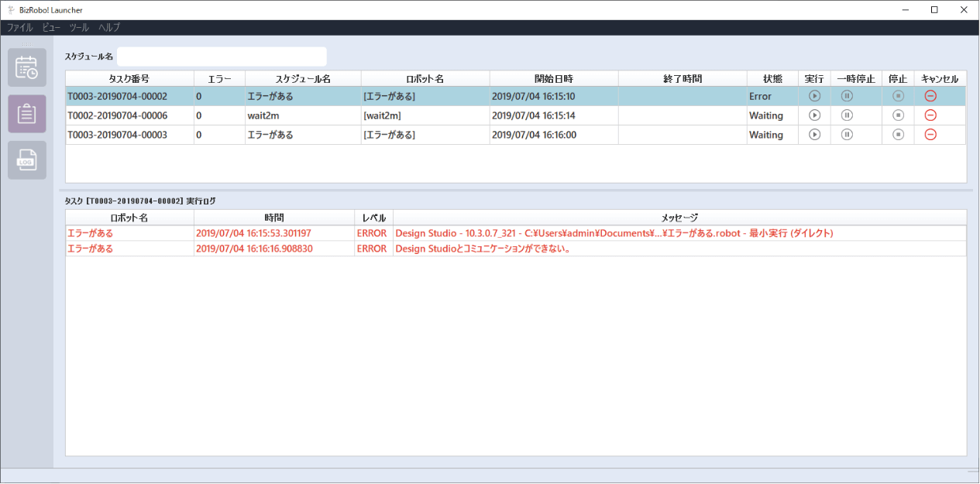The image size is (980, 484).
Task: Open the schedule calendar sidebar icon
Action: pos(27,67)
